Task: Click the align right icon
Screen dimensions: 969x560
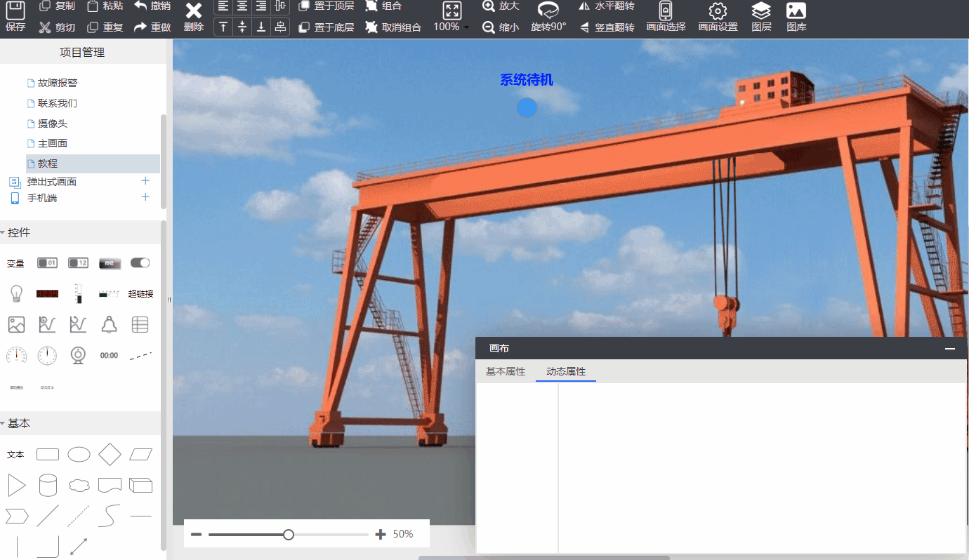Action: point(261,6)
